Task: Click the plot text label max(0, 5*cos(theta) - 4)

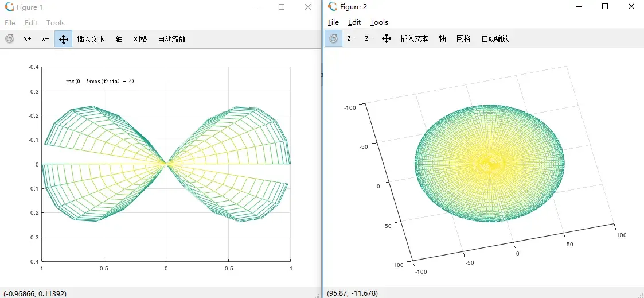Action: coord(100,82)
